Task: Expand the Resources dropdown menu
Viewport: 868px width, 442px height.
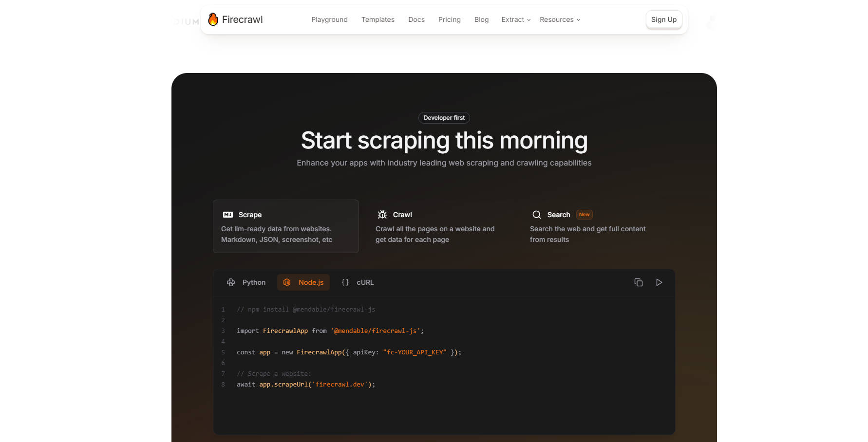Action: 560,19
